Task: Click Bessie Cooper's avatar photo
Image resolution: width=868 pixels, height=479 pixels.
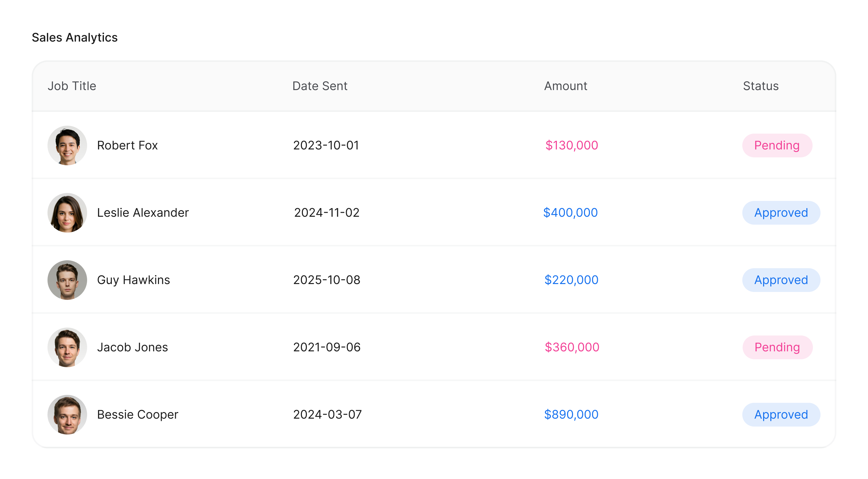Action: tap(67, 415)
